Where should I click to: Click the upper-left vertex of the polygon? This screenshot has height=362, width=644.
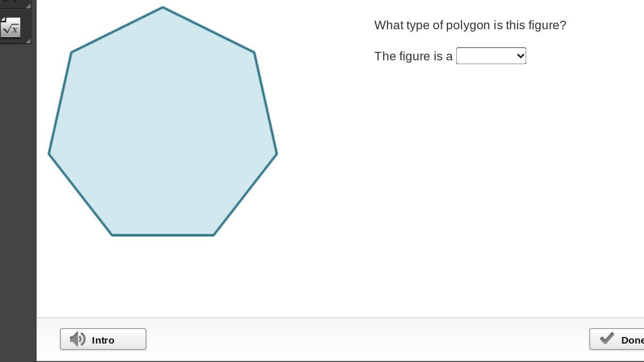71,52
